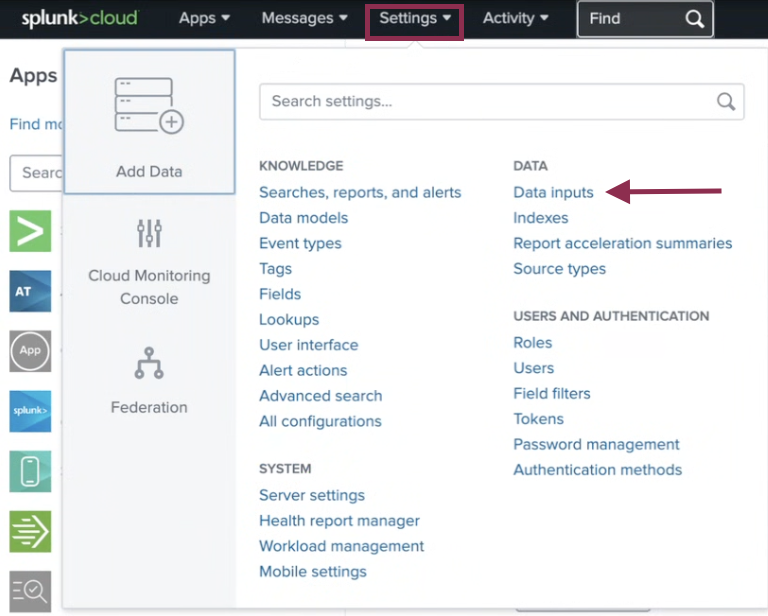The image size is (768, 616).
Task: Open Mobile settings
Action: (x=312, y=572)
